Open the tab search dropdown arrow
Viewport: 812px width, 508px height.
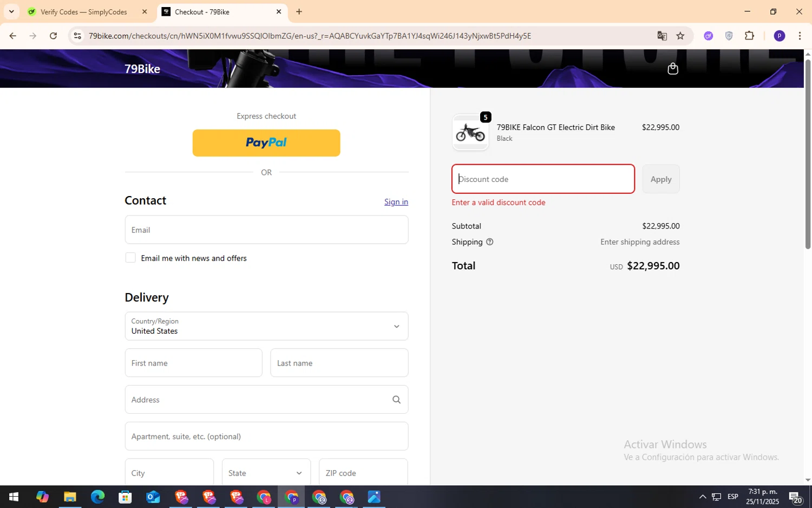11,11
